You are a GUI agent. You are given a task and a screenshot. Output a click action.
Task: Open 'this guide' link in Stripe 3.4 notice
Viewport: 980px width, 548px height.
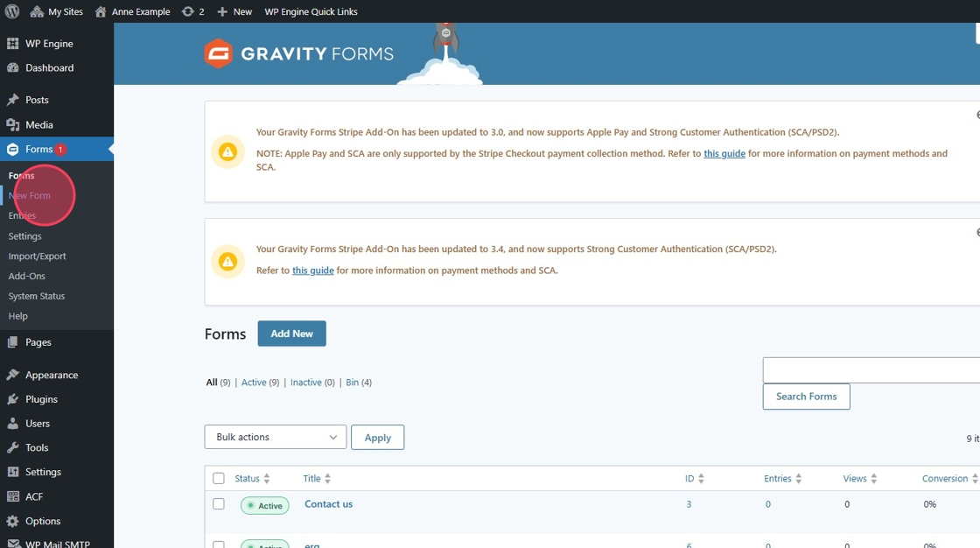[x=313, y=270]
